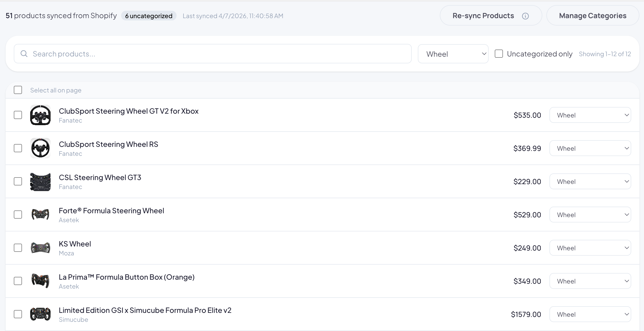
Task: Expand category dropdown for CSL Steering Wheel GT3
Action: click(x=590, y=181)
